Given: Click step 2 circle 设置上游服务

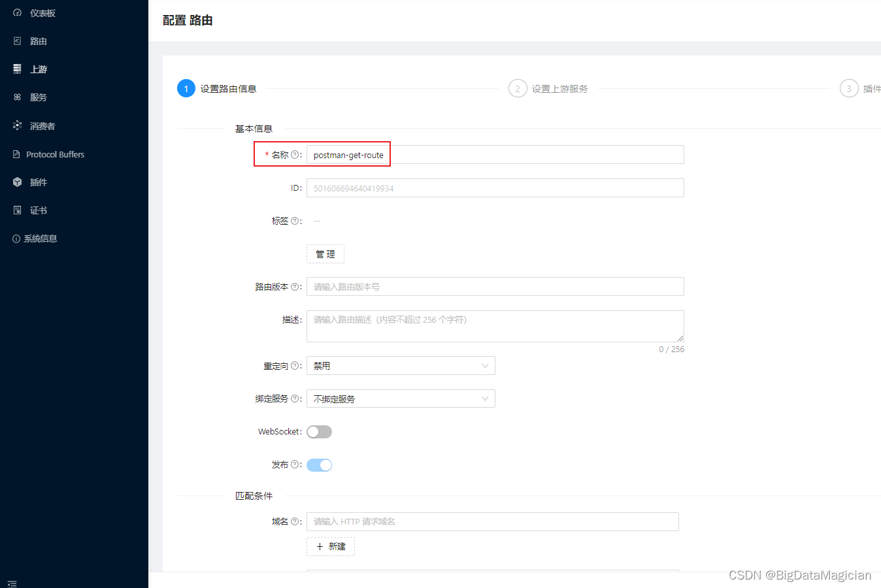Looking at the screenshot, I should (518, 88).
